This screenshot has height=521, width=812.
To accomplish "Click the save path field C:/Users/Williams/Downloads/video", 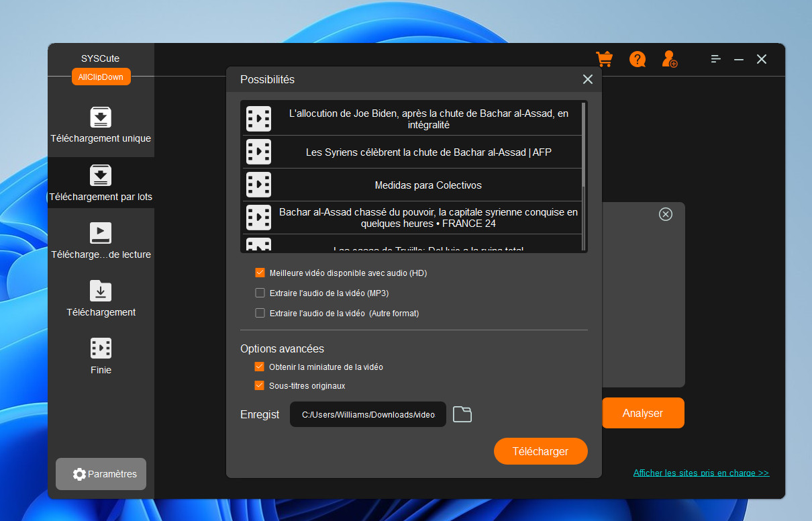I will [368, 415].
